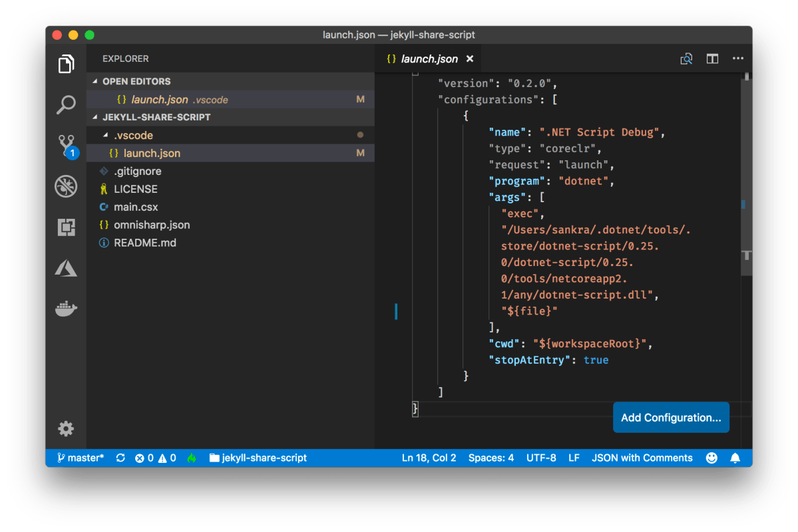
Task: Close the launch.json editor tab
Action: point(470,59)
